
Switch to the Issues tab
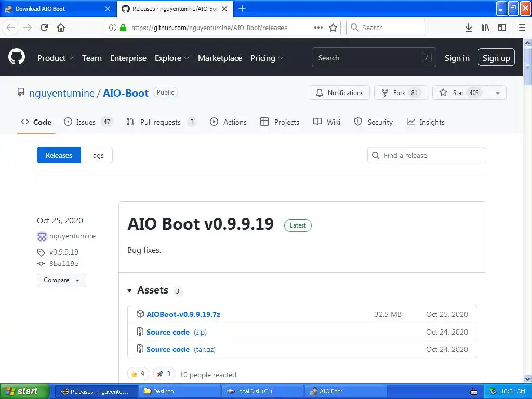click(88, 122)
